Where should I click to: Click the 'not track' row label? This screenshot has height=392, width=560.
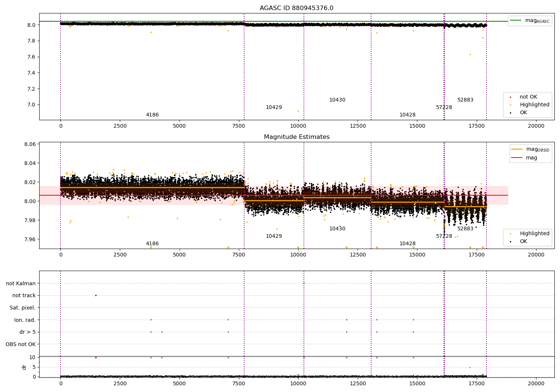coord(24,296)
